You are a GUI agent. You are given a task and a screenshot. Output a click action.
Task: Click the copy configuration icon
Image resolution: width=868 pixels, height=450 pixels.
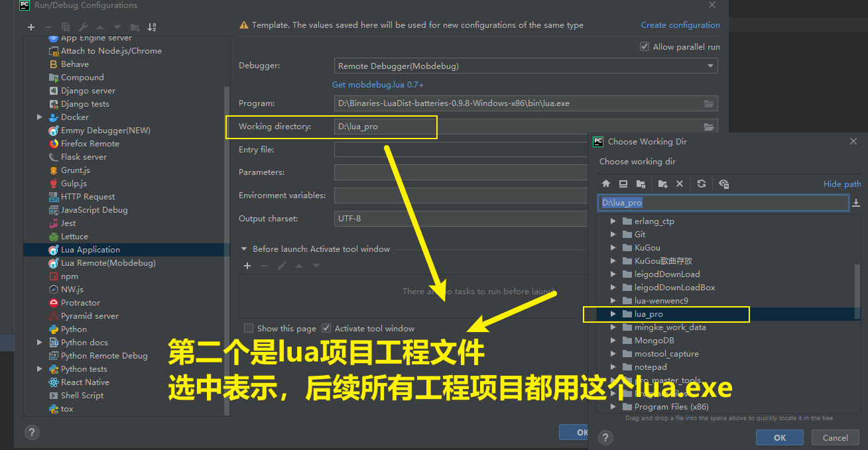(66, 27)
